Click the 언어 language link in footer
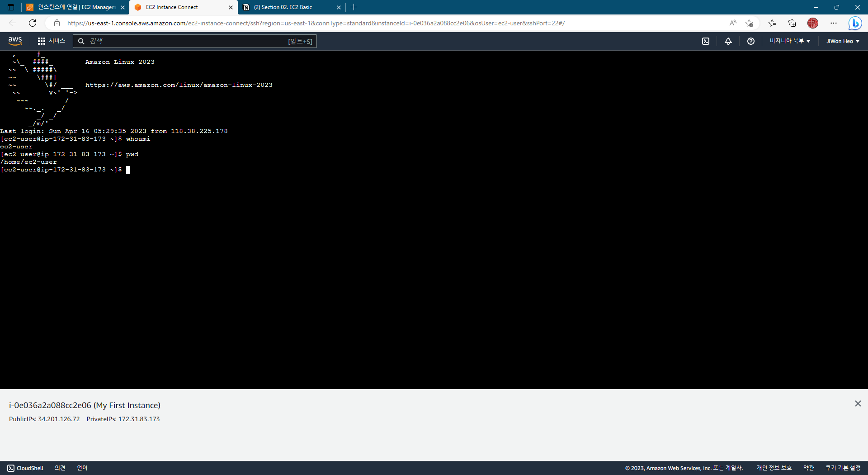 tap(82, 468)
